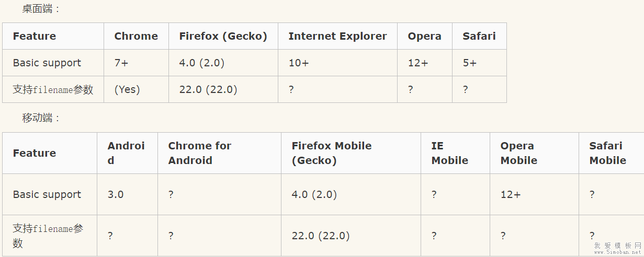The image size is (644, 257).
Task: Click the desktop Safari column header
Action: pyautogui.click(x=479, y=36)
